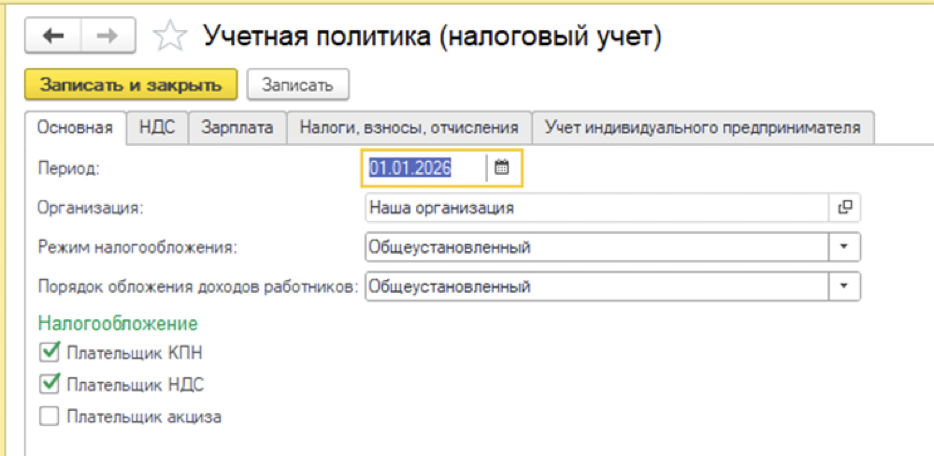This screenshot has width=934, height=456.
Task: Untick the Плательщик НДС checkbox
Action: pos(49,384)
